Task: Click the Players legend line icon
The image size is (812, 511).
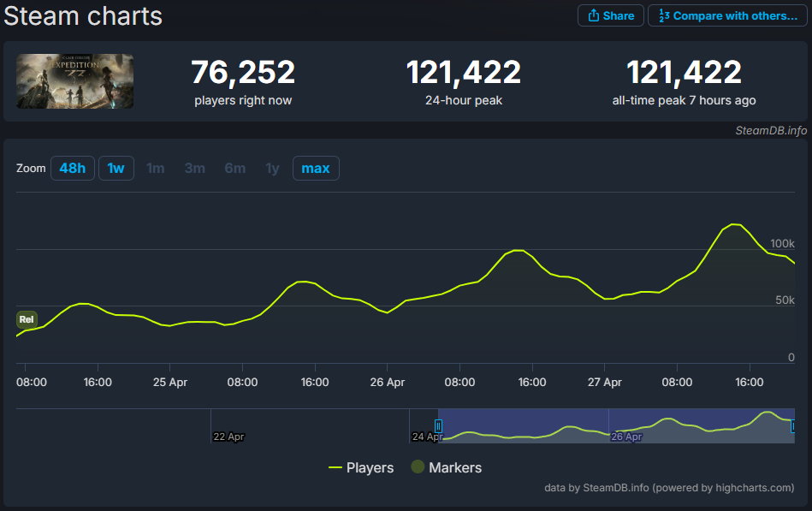Action: pos(335,467)
